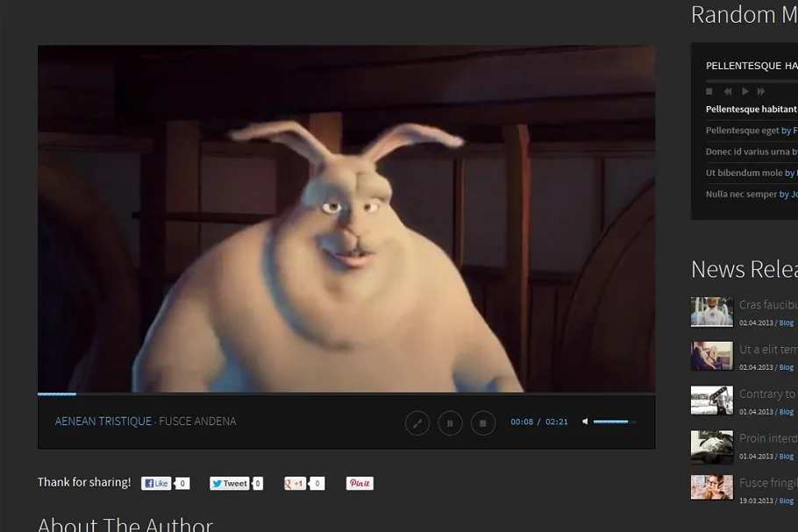The image size is (798, 532).
Task: Click the 'Aenean Tristique' video title
Action: 103,422
